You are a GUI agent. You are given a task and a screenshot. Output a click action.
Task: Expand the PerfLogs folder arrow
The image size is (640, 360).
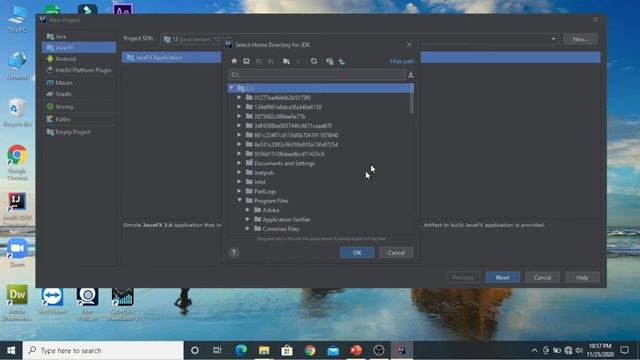pos(240,191)
